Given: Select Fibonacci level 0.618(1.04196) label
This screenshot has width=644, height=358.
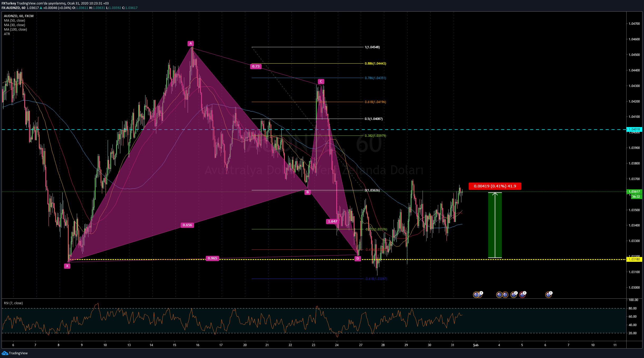Looking at the screenshot, I should (375, 102).
